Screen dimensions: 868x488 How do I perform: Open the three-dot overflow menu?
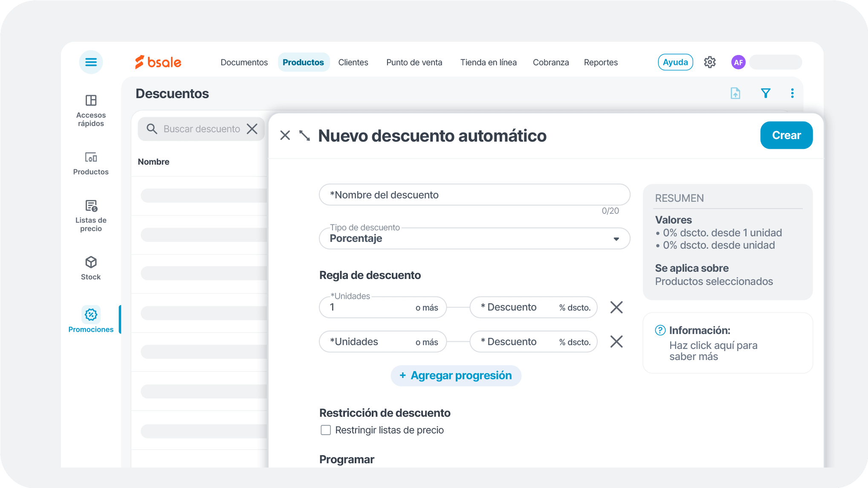[x=792, y=93]
